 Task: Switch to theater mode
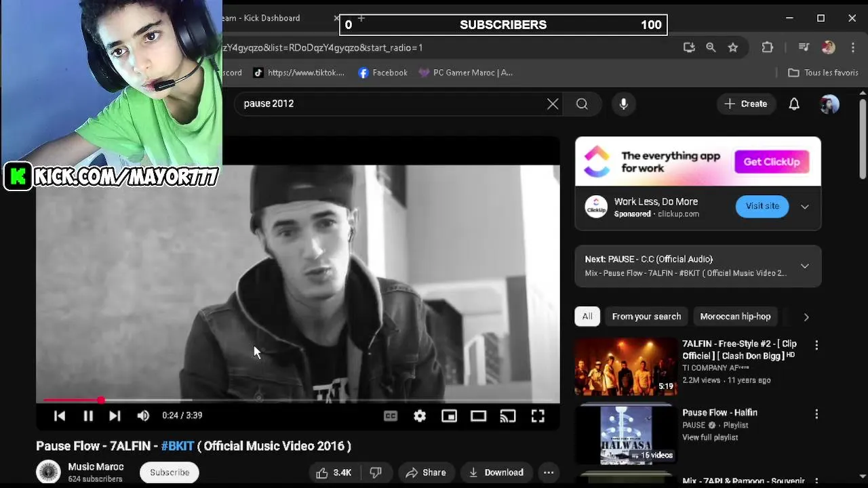click(x=479, y=416)
